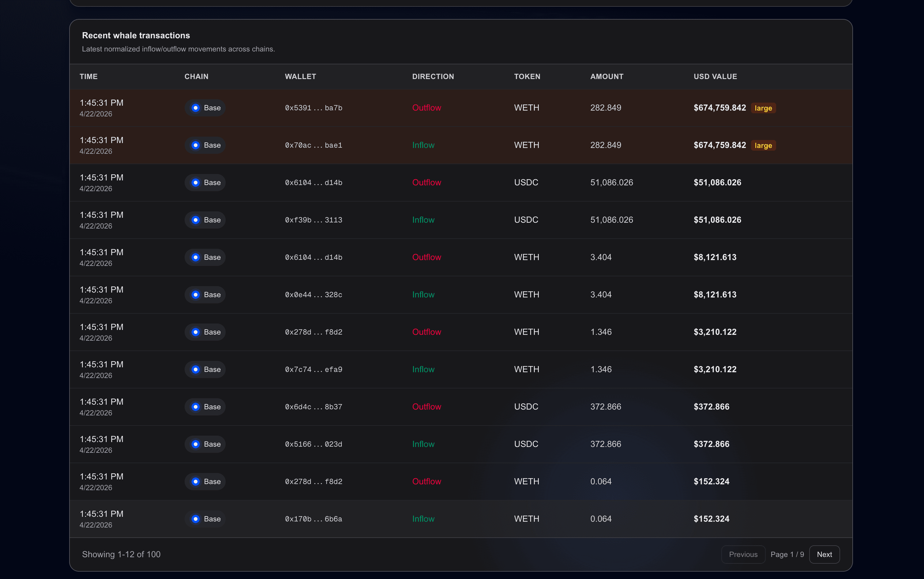
Task: Click Outflow label in 0x5391...ba7b row
Action: tap(426, 108)
